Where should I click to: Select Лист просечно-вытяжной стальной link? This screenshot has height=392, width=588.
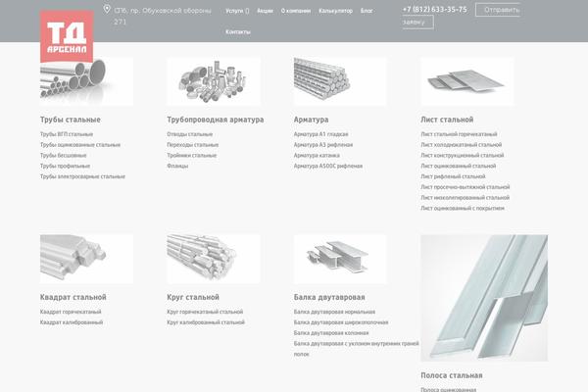tap(465, 187)
